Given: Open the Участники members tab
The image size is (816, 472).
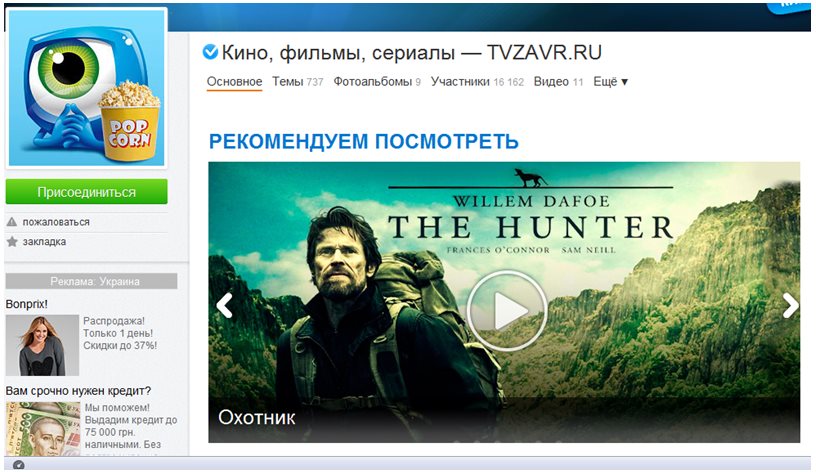Looking at the screenshot, I should click(x=477, y=82).
